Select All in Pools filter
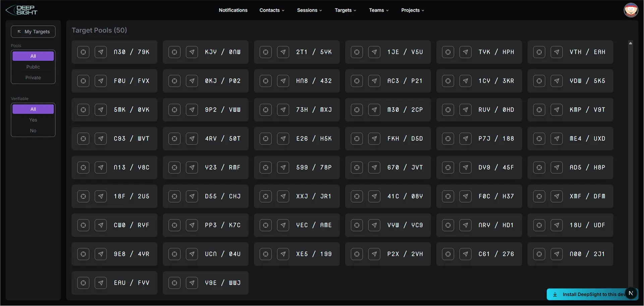Image resolution: width=644 pixels, height=306 pixels. coord(33,56)
